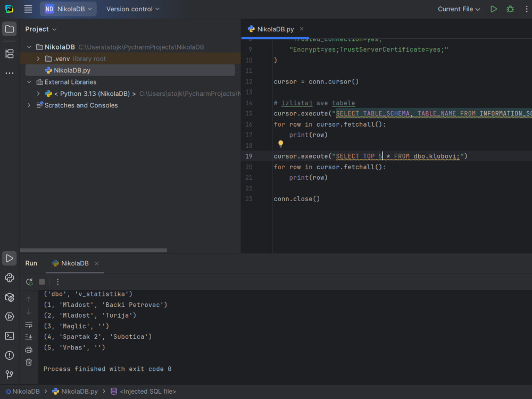Click the project tree horizontal scrollbar

point(93,251)
